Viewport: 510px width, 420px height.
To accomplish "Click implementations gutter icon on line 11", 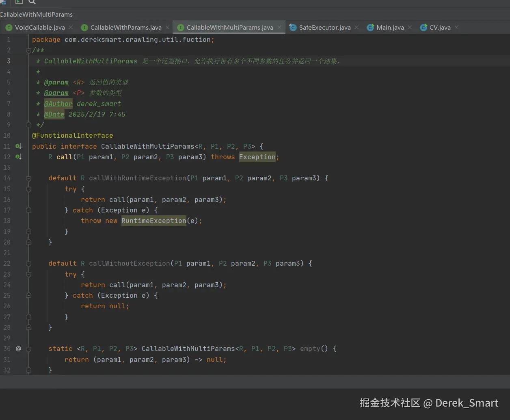I will (x=18, y=146).
